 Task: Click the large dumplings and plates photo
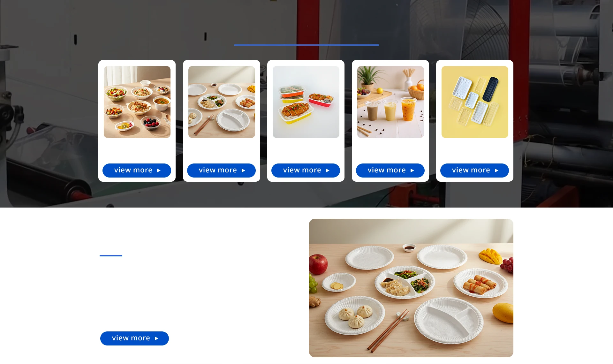coord(411,288)
